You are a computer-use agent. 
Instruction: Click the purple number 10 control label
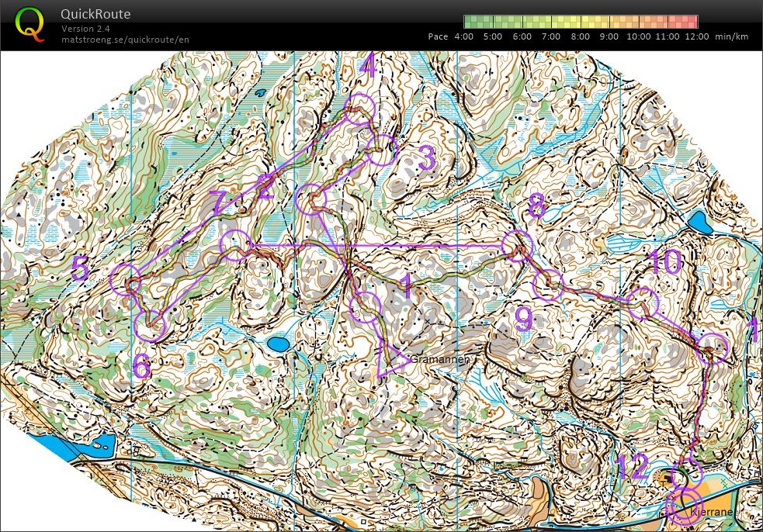pos(664,261)
